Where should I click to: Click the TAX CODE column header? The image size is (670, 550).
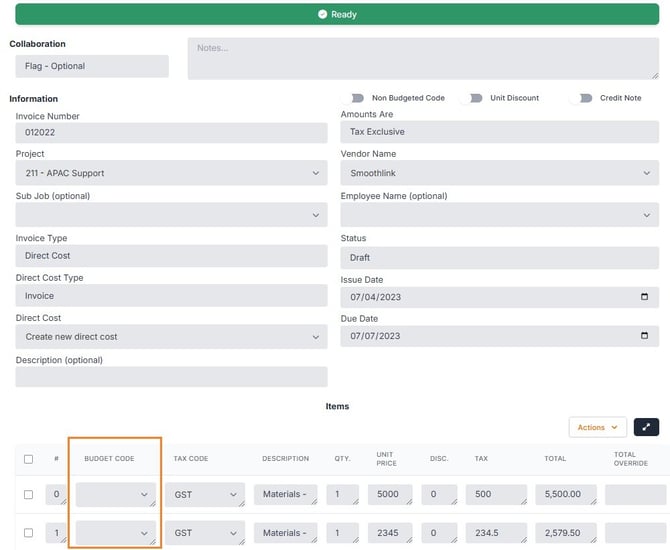[x=191, y=459]
